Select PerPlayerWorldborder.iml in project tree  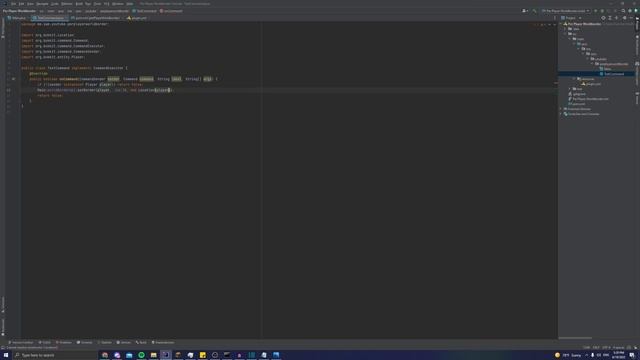click(x=588, y=99)
